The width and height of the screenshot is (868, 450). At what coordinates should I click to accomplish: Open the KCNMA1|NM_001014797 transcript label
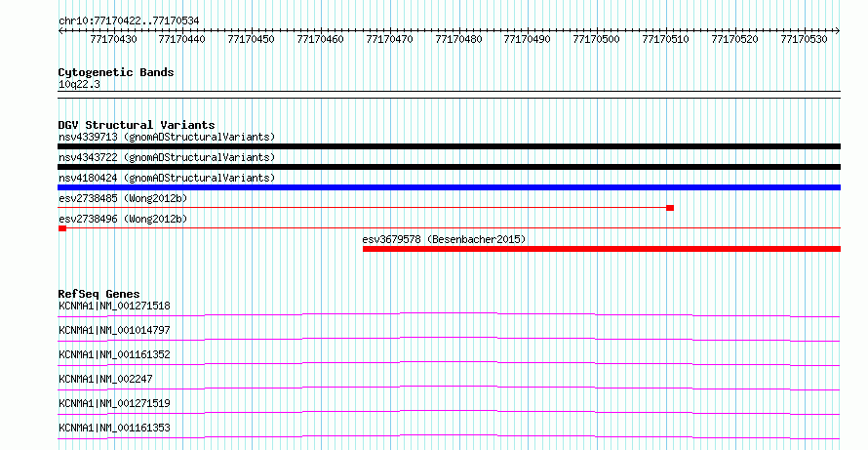[x=114, y=330]
